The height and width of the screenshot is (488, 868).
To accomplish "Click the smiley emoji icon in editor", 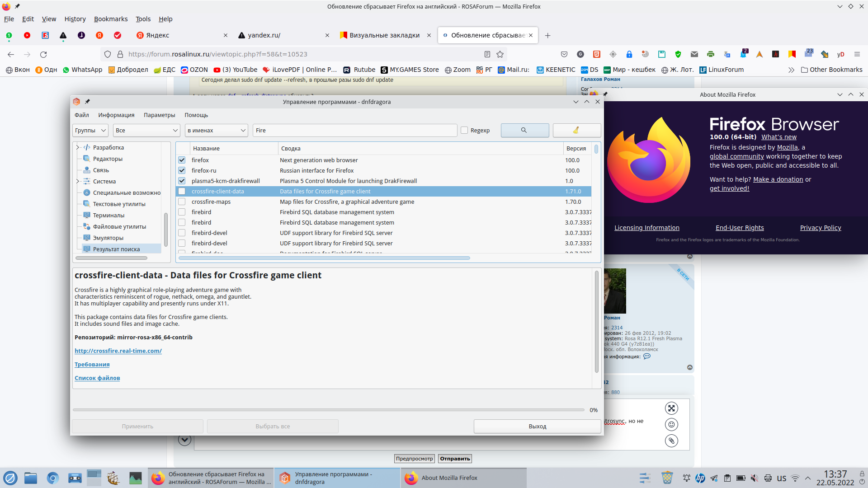I will [x=671, y=424].
